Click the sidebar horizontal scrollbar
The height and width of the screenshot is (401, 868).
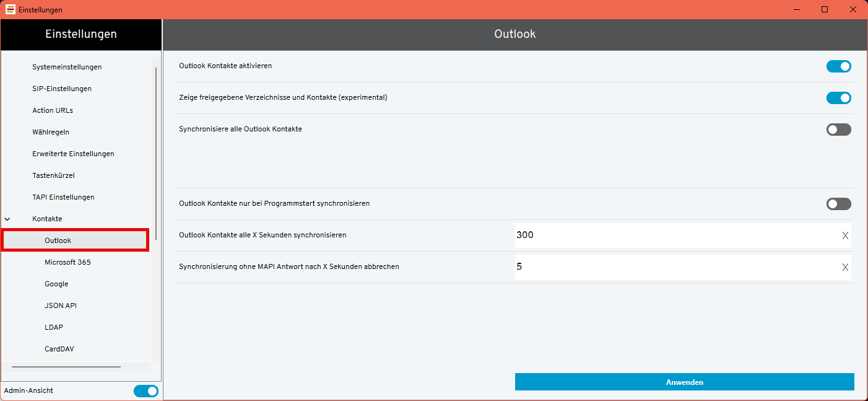(x=66, y=367)
